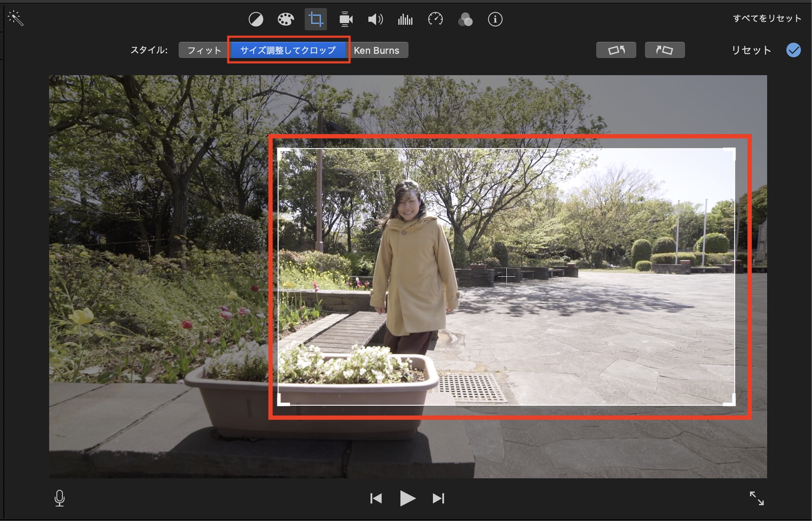812x521 pixels.
Task: Click the voiceover microphone icon
Action: pyautogui.click(x=60, y=498)
